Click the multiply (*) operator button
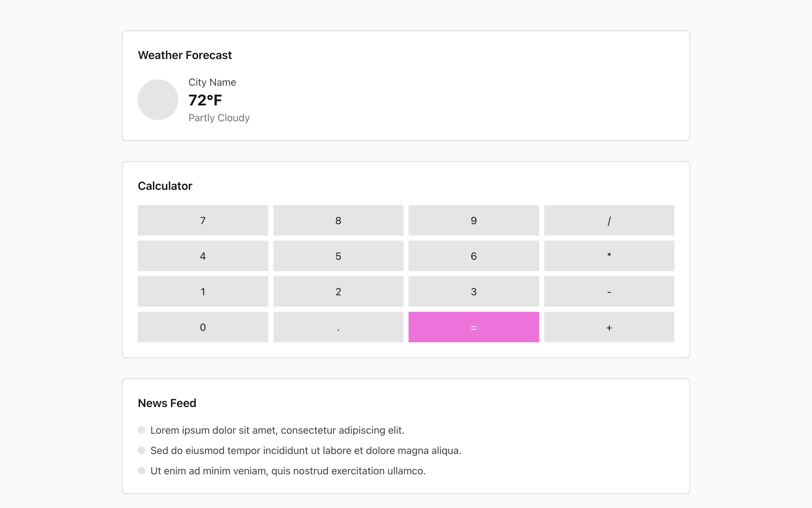This screenshot has width=812, height=508. pyautogui.click(x=609, y=256)
